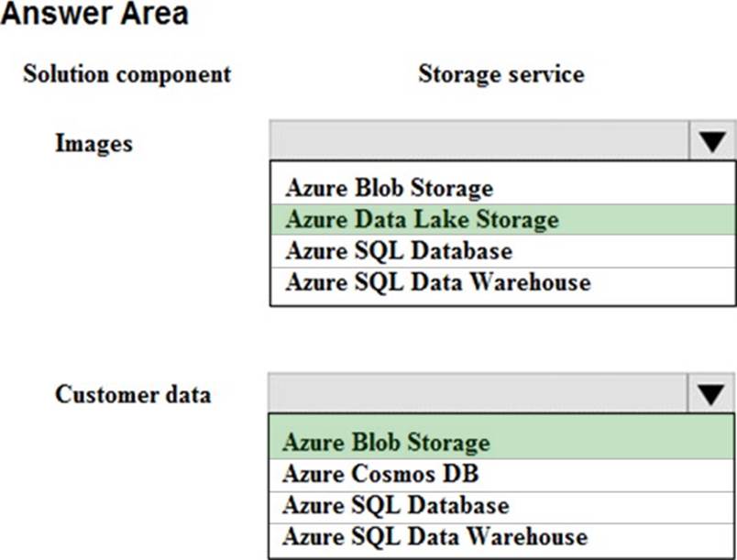Open the Images dropdown arrow
Viewport: 737px width, 560px height.
coord(710,141)
